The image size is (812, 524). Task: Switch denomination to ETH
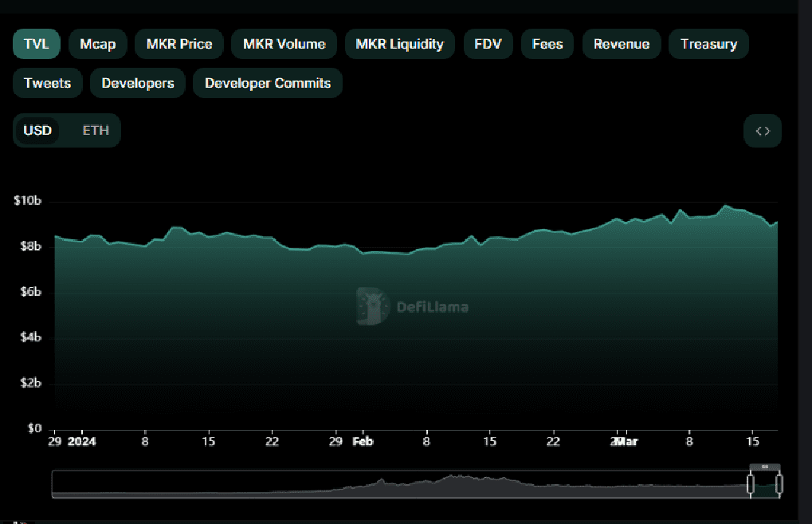96,130
